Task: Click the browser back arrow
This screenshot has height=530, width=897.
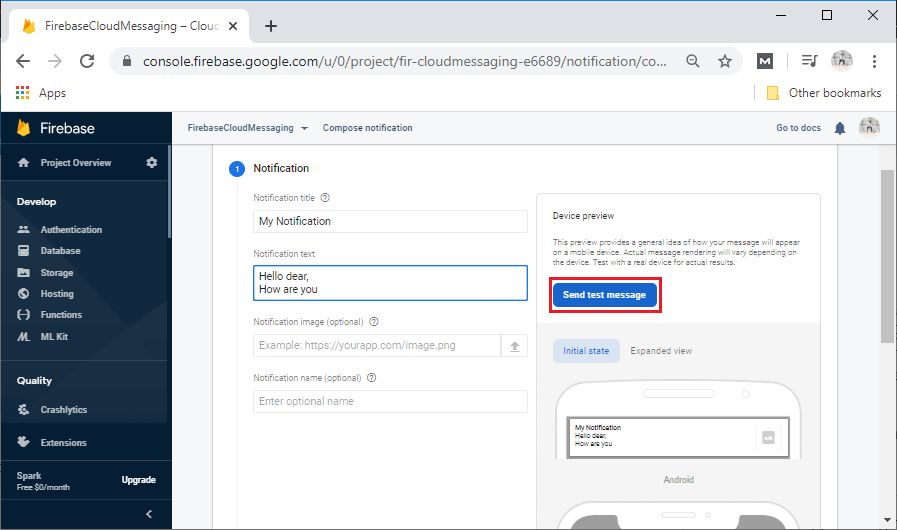Action: 23,61
